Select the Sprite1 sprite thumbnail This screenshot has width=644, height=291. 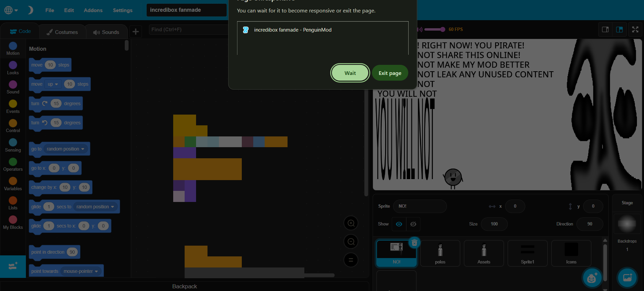click(528, 253)
